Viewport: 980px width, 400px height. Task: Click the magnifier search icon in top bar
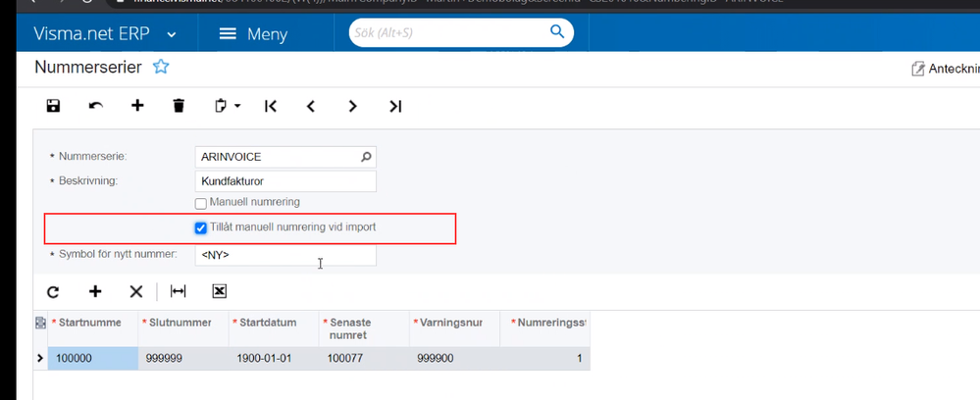(x=557, y=31)
